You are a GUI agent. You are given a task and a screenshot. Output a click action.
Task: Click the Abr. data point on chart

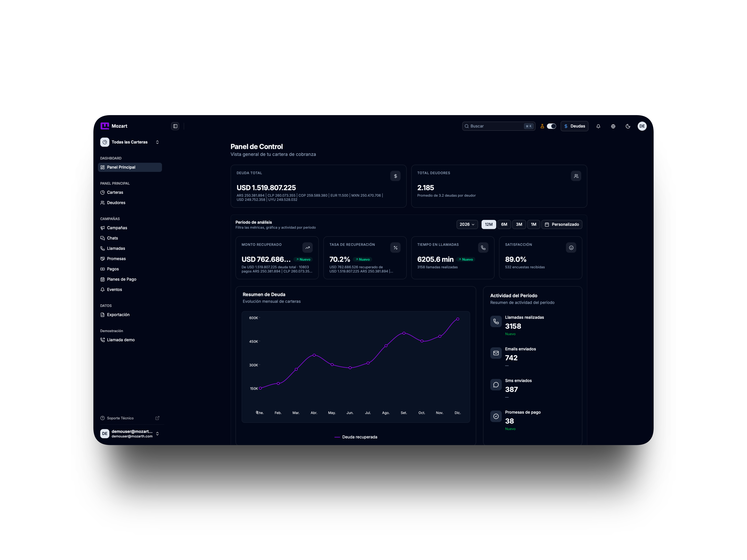[314, 355]
